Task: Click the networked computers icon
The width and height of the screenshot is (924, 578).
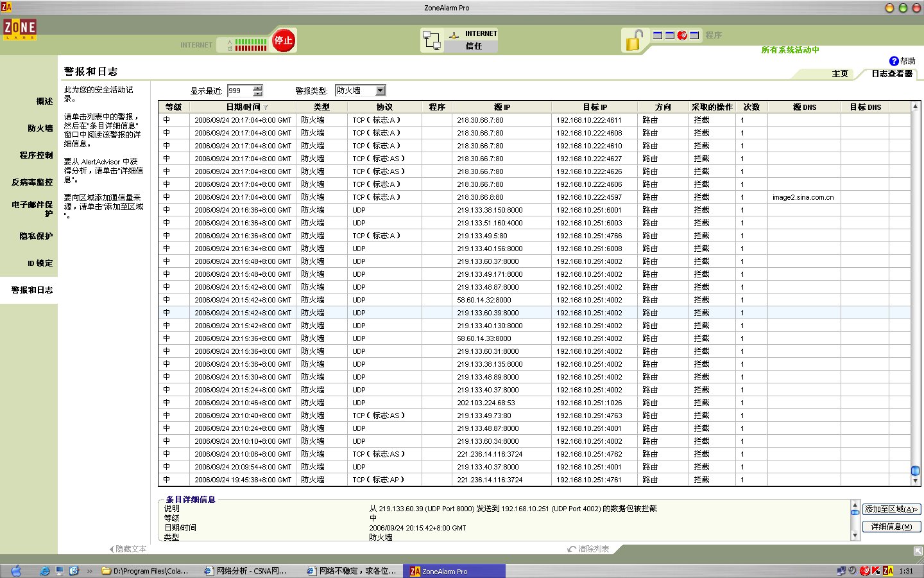Action: point(431,40)
